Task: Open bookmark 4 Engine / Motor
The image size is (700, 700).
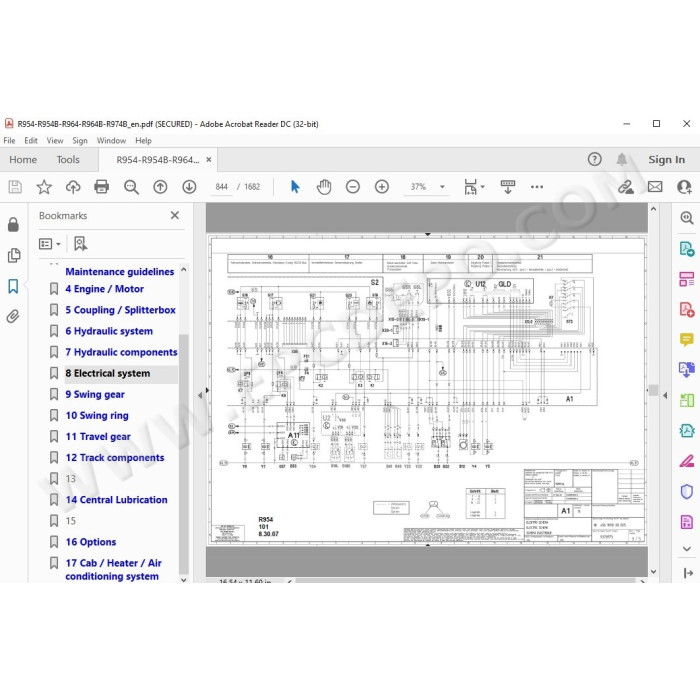Action: pos(104,289)
